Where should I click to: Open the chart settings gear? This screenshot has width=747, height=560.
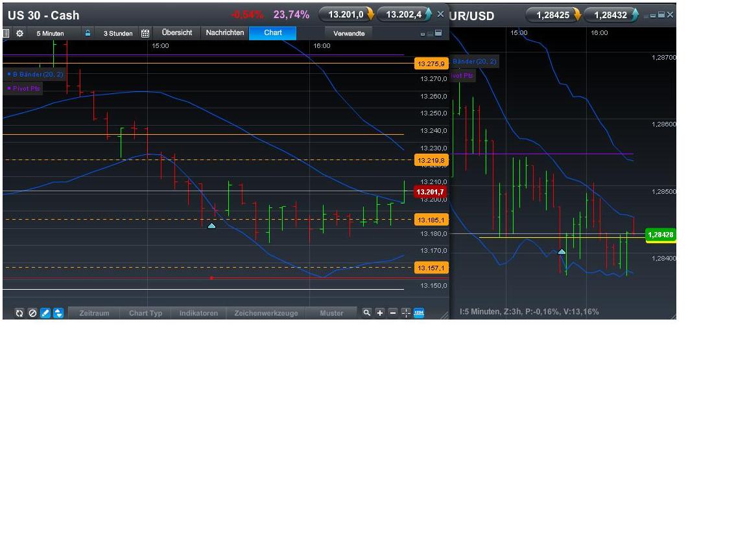[x=19, y=33]
